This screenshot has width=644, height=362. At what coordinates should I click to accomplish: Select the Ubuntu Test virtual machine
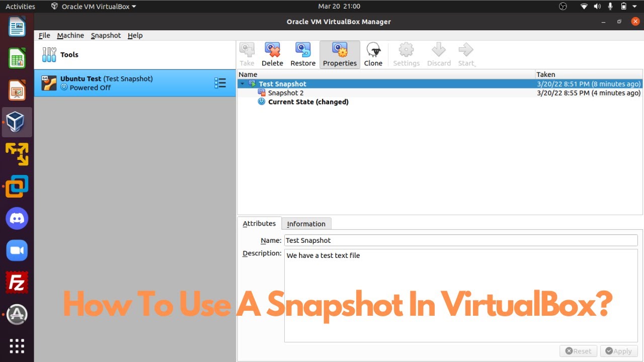pos(135,83)
